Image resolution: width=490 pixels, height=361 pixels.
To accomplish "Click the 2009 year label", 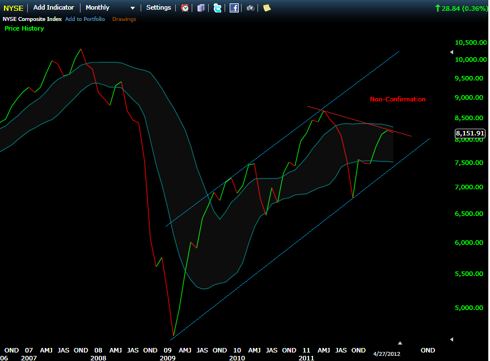I will [167, 358].
